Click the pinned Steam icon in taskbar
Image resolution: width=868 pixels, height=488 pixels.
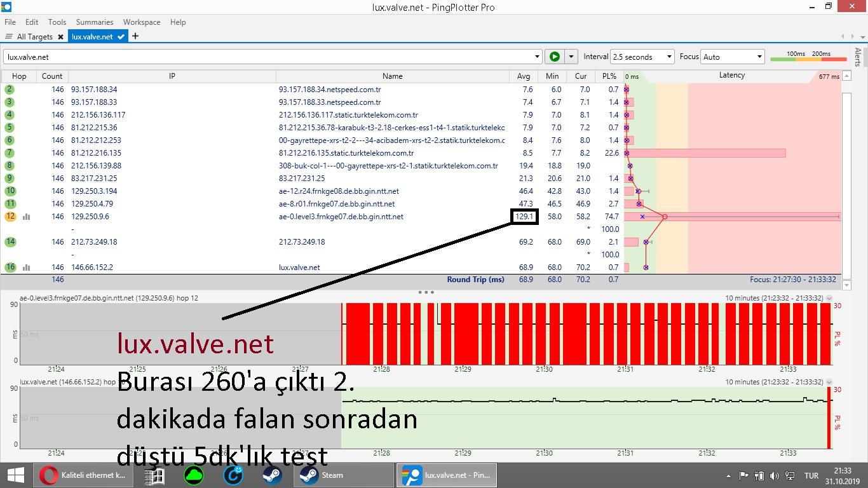pyautogui.click(x=273, y=475)
